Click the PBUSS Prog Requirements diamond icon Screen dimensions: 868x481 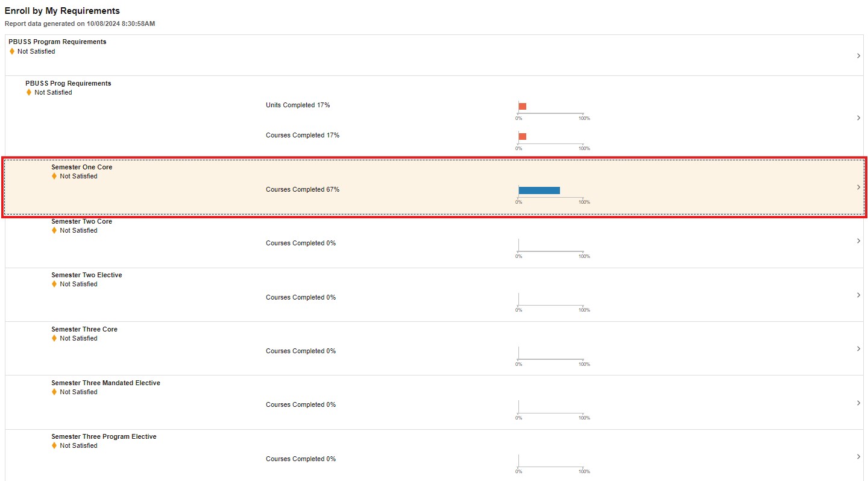coord(29,93)
